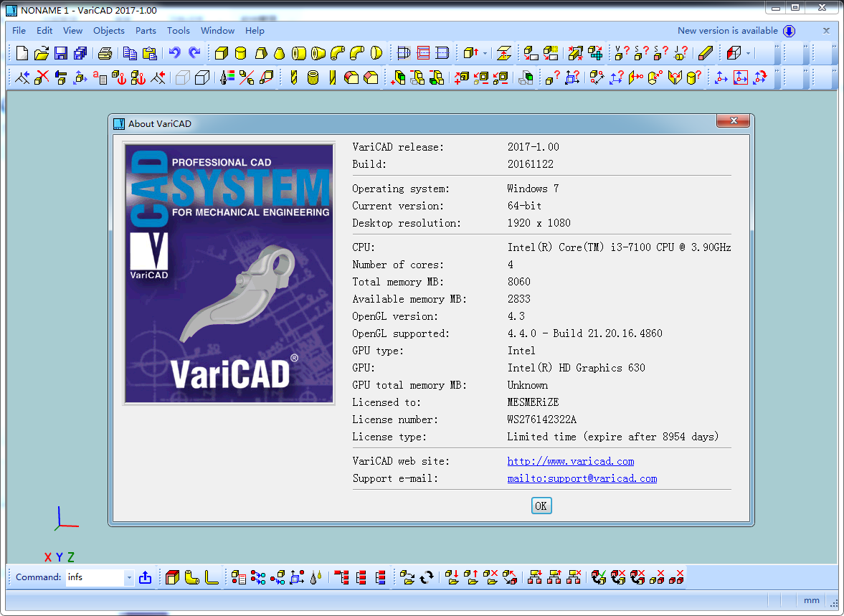Image resolution: width=844 pixels, height=616 pixels.
Task: Create a box solid
Action: point(219,53)
